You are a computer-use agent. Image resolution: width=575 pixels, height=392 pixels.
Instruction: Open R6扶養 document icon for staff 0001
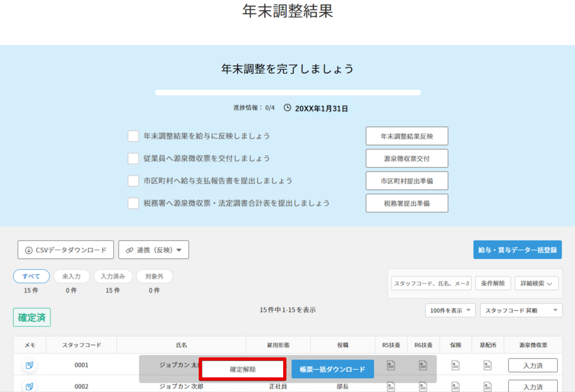tap(422, 366)
